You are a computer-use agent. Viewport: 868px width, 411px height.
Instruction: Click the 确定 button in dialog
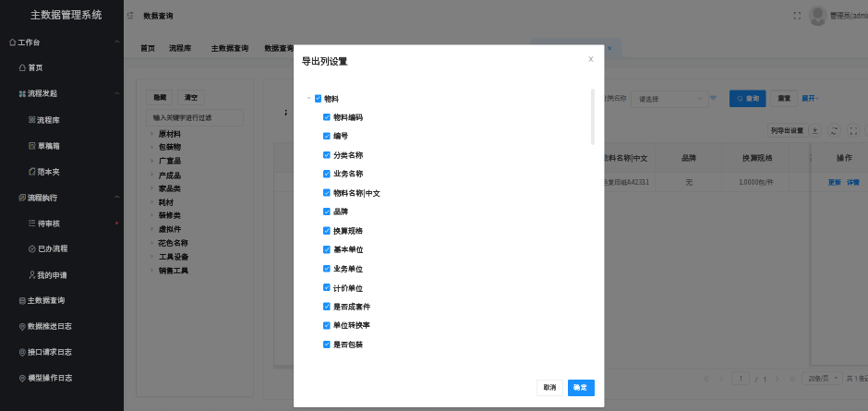(x=581, y=388)
